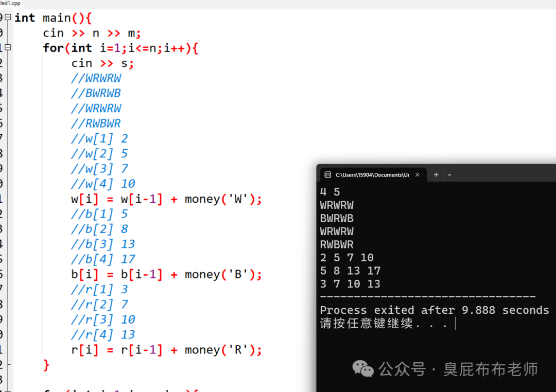Click the comment '//r[4] 13'
This screenshot has width=556, height=392.
pos(103,334)
